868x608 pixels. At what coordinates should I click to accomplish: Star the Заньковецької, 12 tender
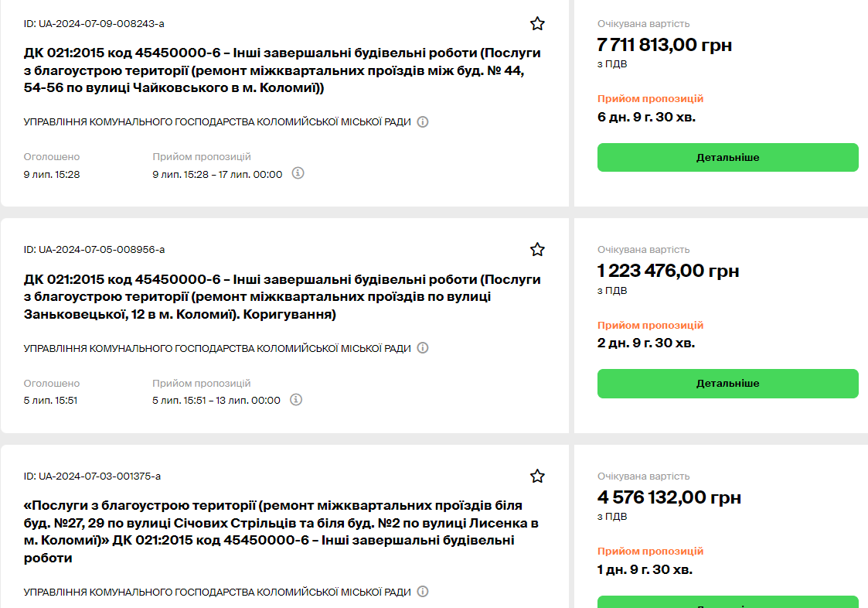click(537, 250)
